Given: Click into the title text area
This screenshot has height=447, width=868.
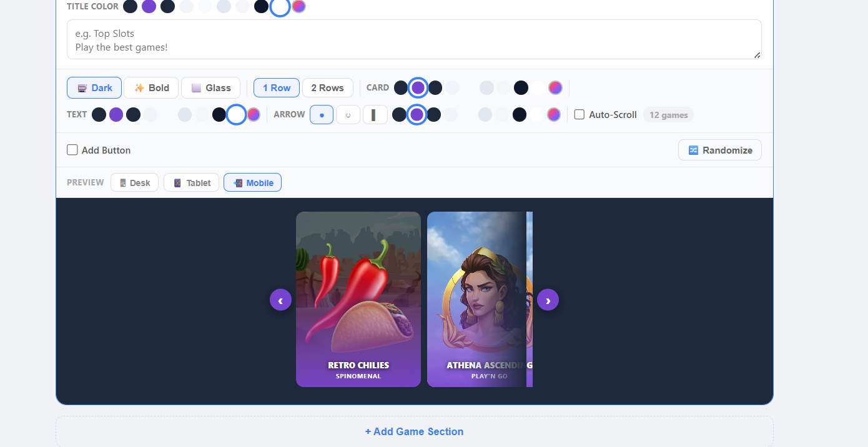Looking at the screenshot, I should pyautogui.click(x=414, y=39).
